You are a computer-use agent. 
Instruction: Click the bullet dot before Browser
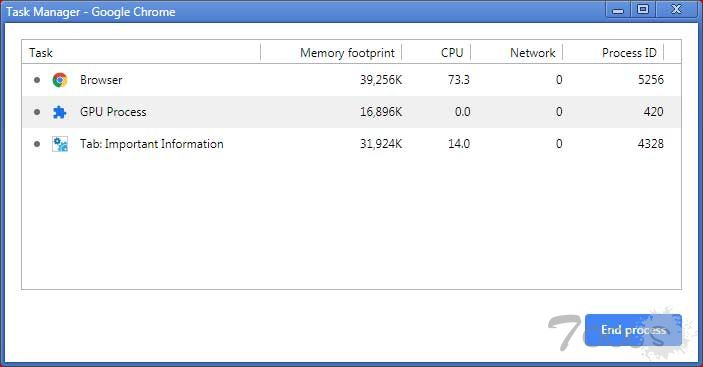click(37, 80)
